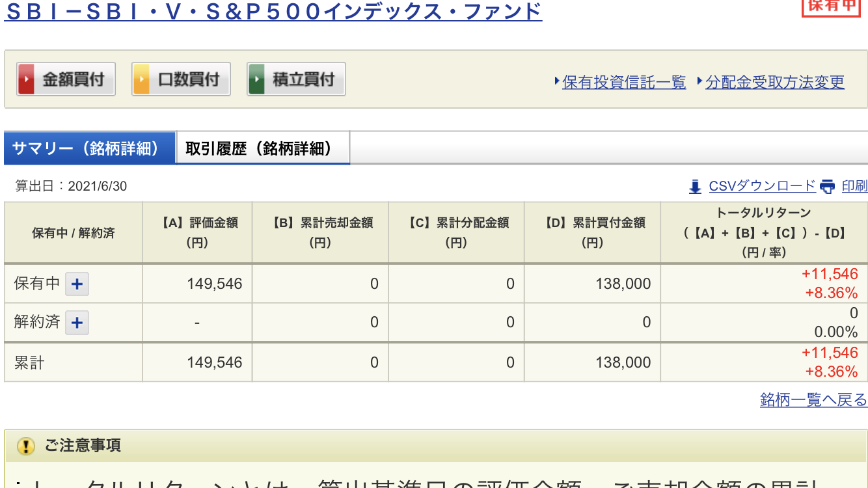Screen dimensions: 868x488
Task: Open the CSVダウンロード link
Action: pyautogui.click(x=762, y=186)
